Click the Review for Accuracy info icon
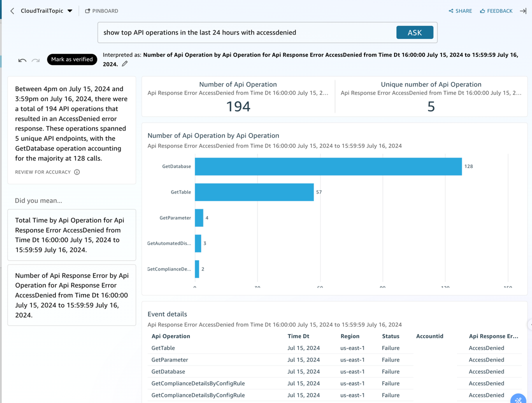 pyautogui.click(x=76, y=172)
